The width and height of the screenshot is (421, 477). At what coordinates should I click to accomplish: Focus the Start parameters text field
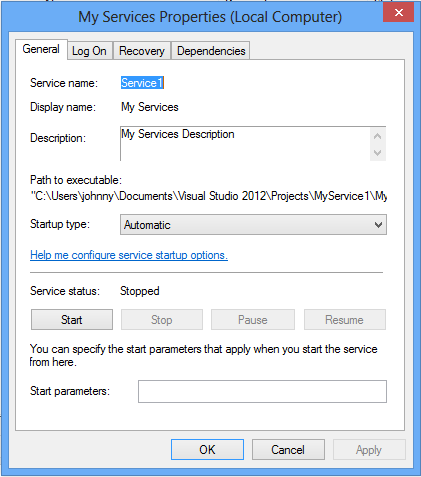click(x=262, y=391)
